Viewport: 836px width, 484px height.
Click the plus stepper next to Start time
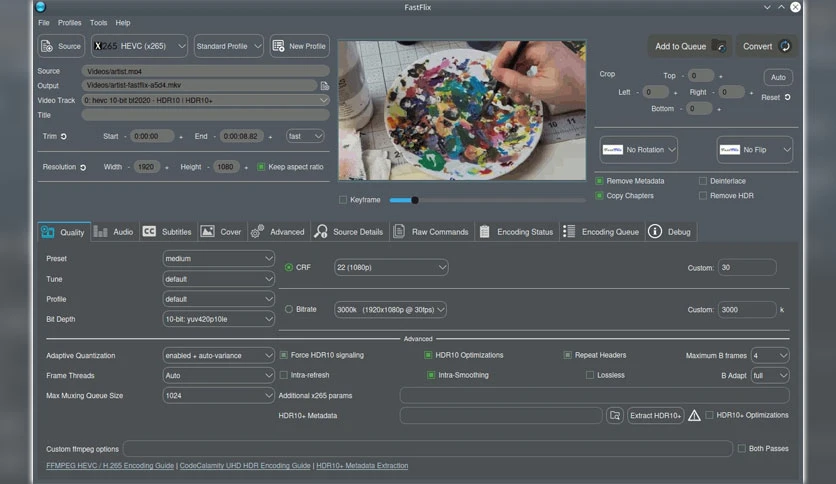(x=181, y=137)
